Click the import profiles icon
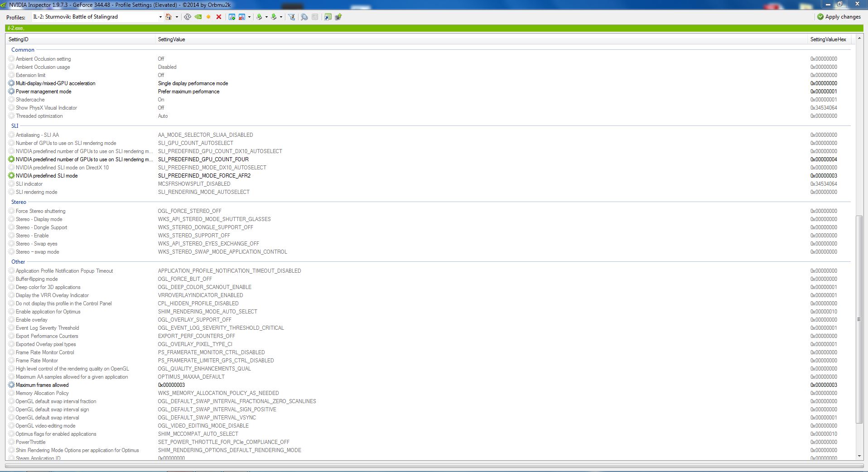The image size is (868, 472). click(x=274, y=17)
